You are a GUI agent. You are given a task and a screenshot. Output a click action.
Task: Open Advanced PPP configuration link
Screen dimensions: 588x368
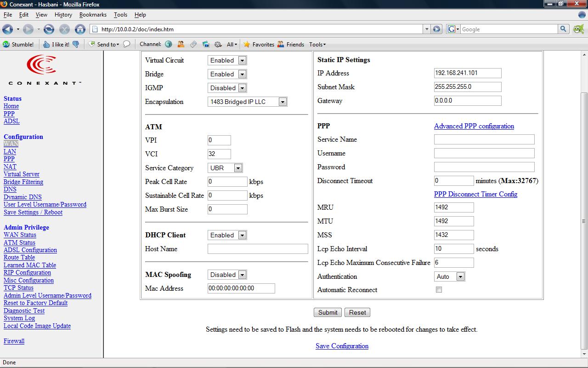(x=474, y=126)
